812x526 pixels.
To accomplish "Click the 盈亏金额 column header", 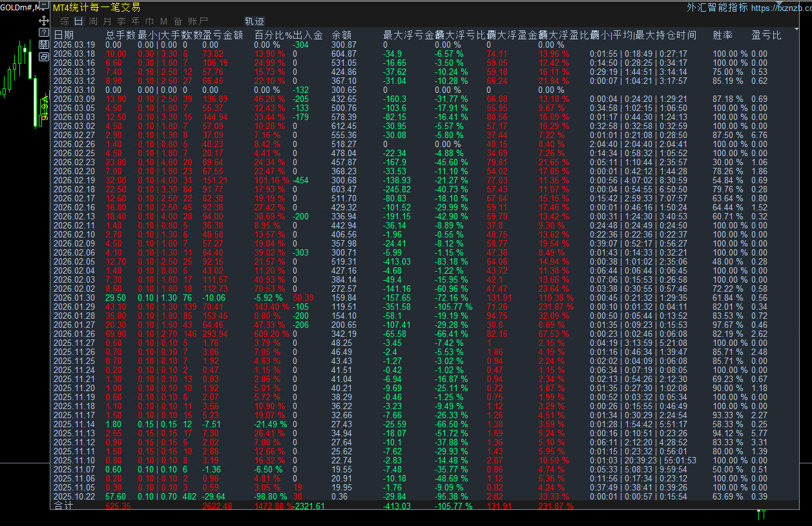I will point(223,35).
